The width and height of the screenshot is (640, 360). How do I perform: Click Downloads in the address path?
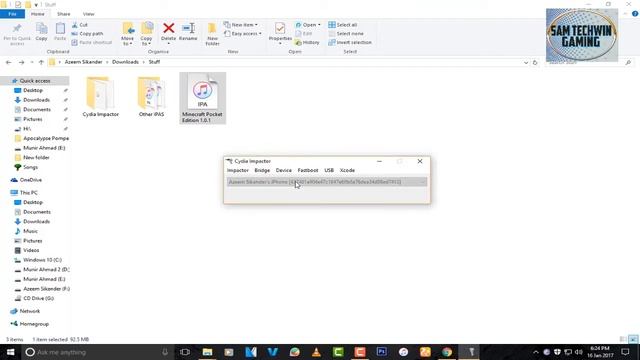pos(125,62)
